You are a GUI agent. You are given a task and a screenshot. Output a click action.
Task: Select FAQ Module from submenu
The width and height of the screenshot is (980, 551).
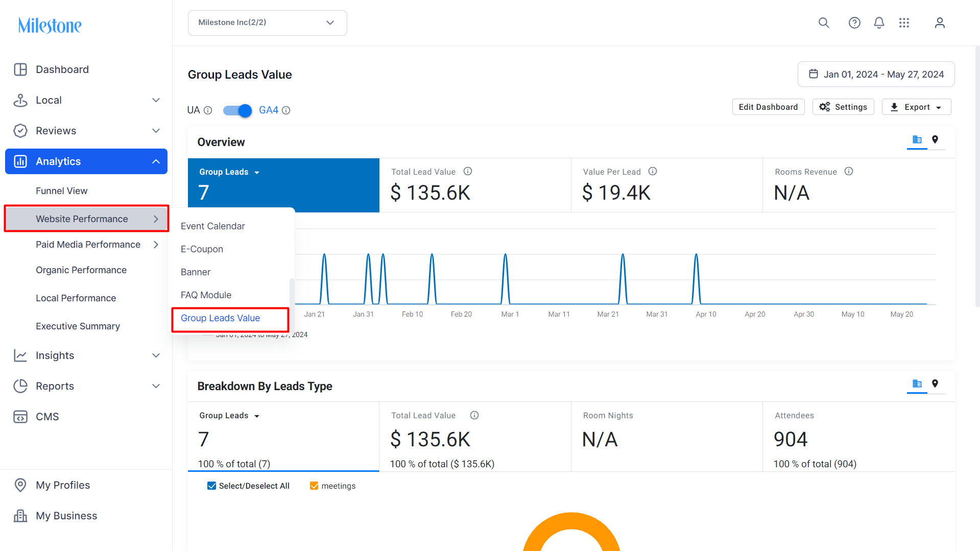click(206, 295)
